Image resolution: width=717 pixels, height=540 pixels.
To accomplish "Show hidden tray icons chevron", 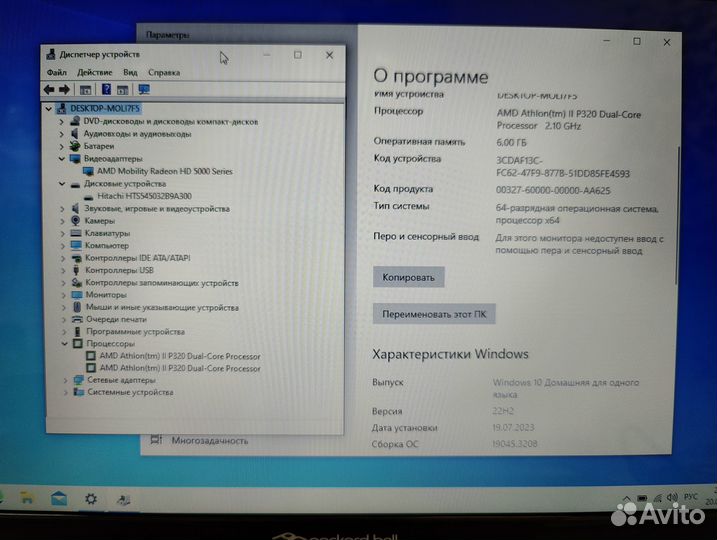I will click(627, 498).
